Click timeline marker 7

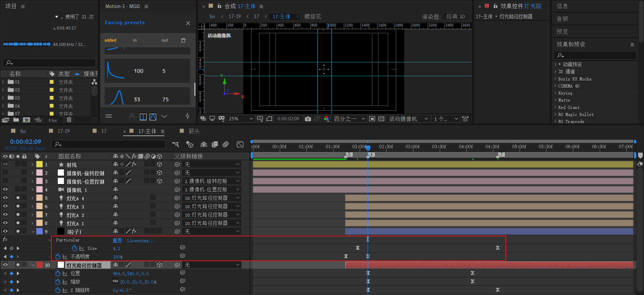pos(501,155)
